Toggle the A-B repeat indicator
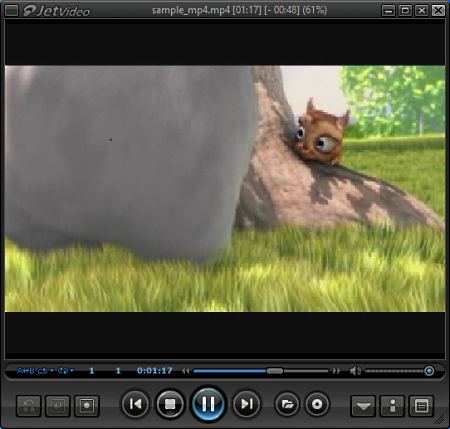Image resolution: width=450 pixels, height=429 pixels. tap(25, 371)
